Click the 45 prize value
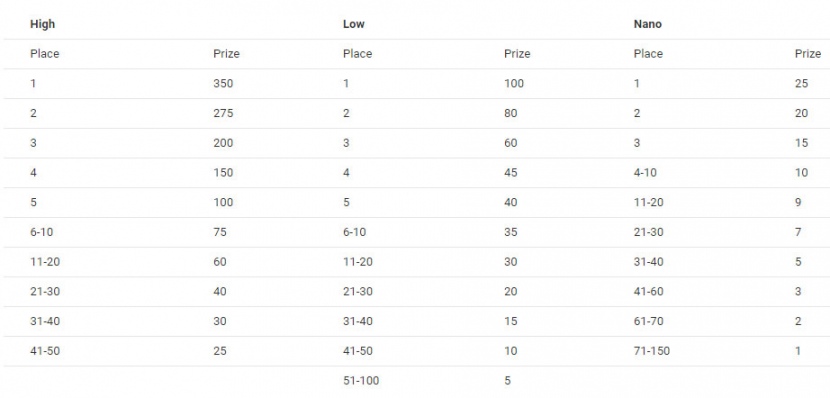Screen dimensions: 830x398 tap(510, 172)
